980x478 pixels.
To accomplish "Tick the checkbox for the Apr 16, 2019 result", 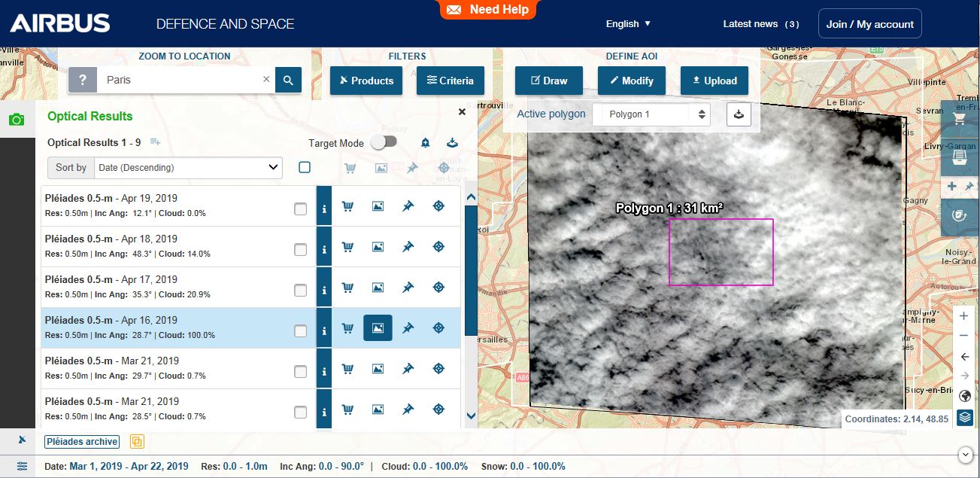I will (x=301, y=331).
